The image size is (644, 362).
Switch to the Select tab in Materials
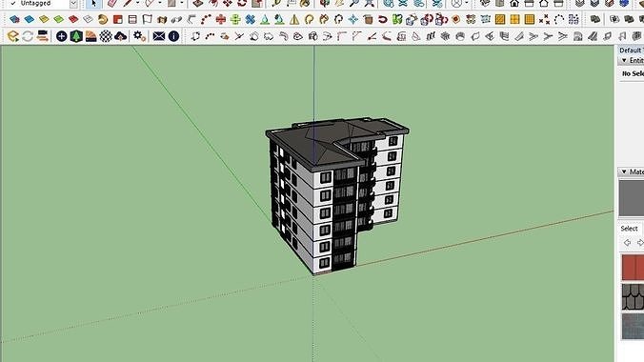[629, 229]
